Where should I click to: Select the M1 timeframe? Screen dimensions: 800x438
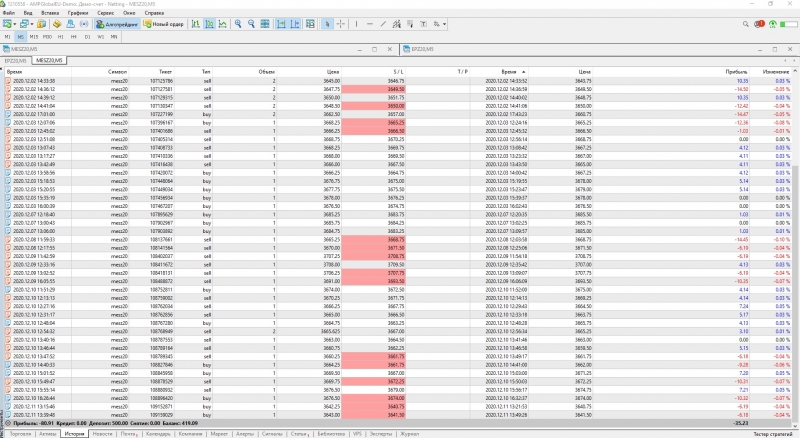click(x=7, y=37)
